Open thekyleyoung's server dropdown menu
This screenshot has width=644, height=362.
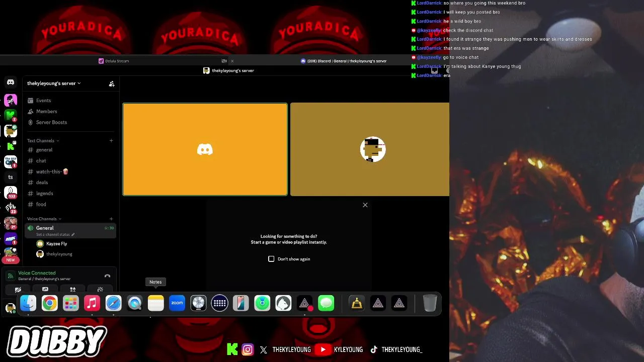pyautogui.click(x=54, y=83)
